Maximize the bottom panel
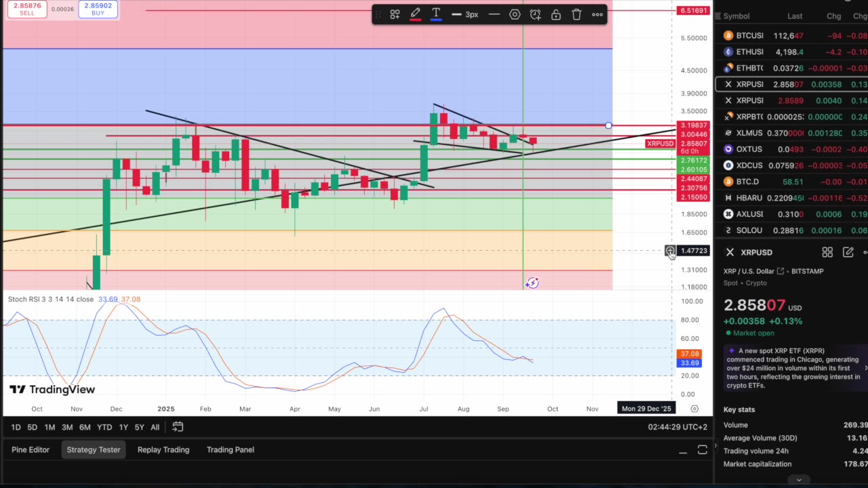Screen dimensions: 868x488 click(x=703, y=450)
